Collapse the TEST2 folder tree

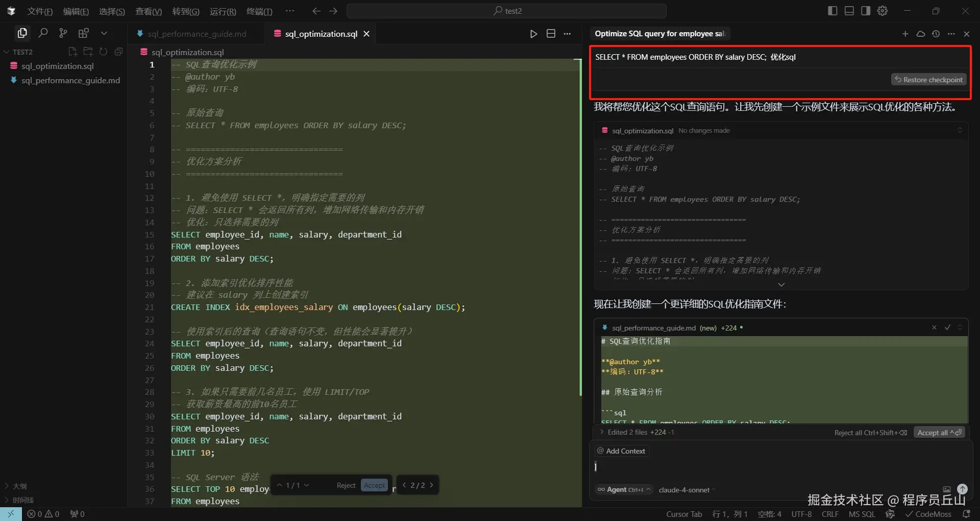[7, 52]
